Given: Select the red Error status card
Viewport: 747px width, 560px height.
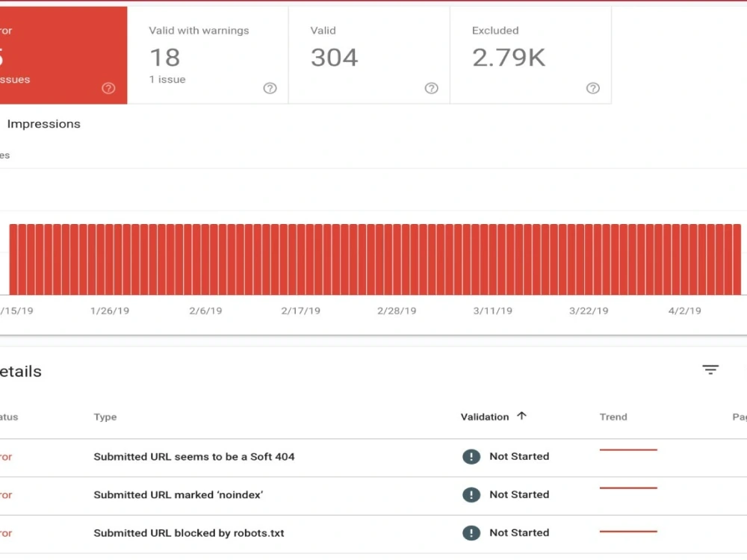Looking at the screenshot, I should 63,55.
